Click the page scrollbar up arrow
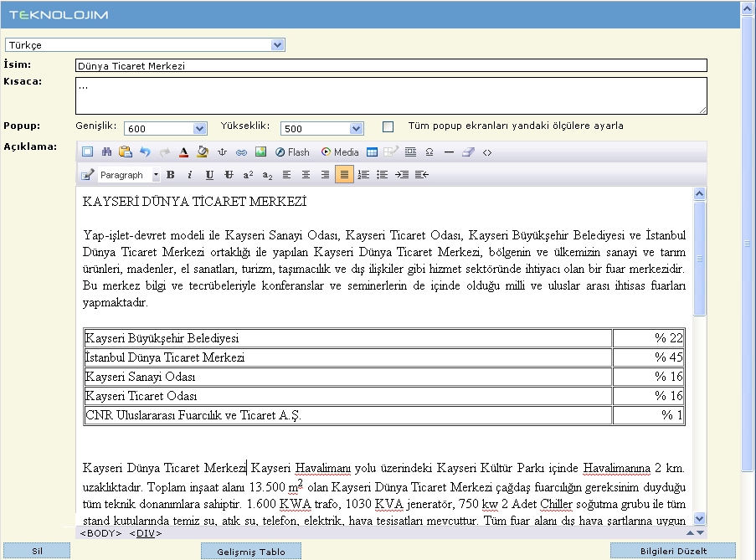The image size is (756, 560). point(748,8)
